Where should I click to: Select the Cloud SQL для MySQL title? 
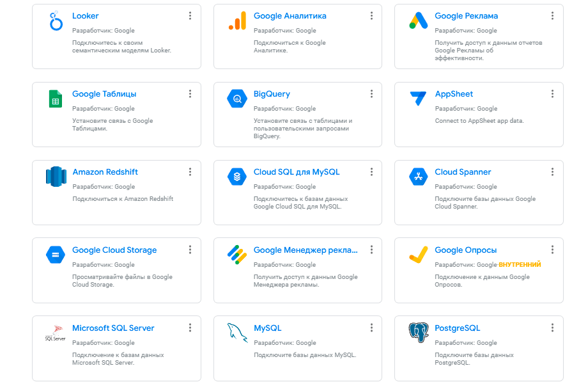pos(297,172)
